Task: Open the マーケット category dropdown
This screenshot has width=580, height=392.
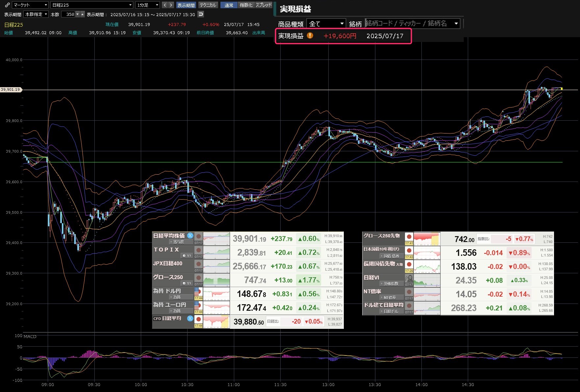Action: (30, 5)
